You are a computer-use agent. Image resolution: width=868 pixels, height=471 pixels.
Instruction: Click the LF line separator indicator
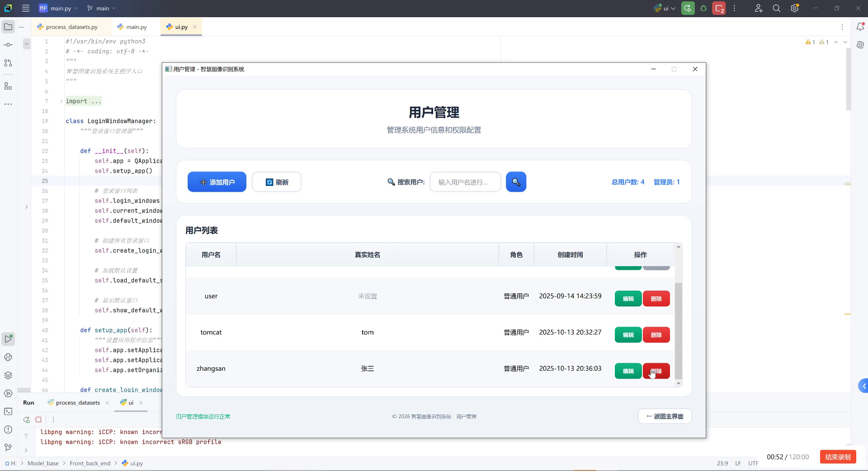(x=738, y=463)
